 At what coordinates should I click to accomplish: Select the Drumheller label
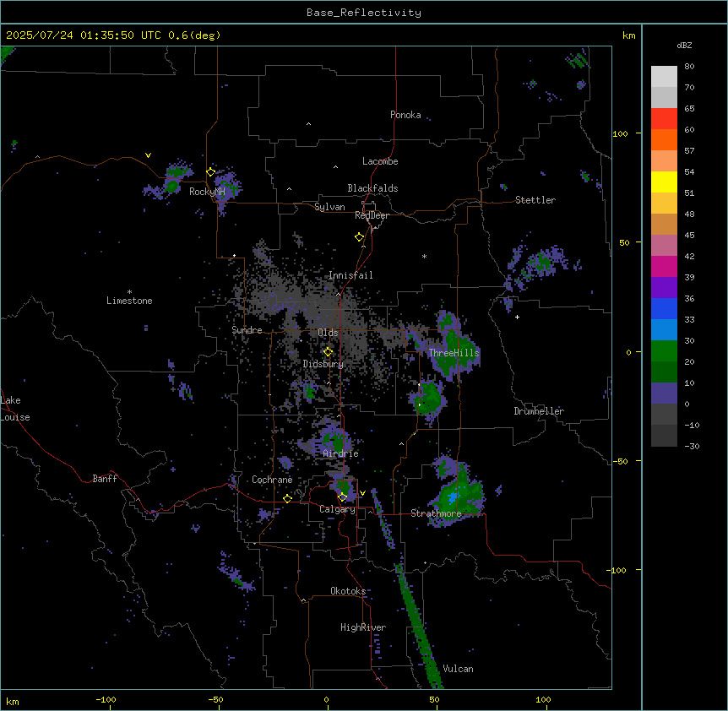(539, 411)
